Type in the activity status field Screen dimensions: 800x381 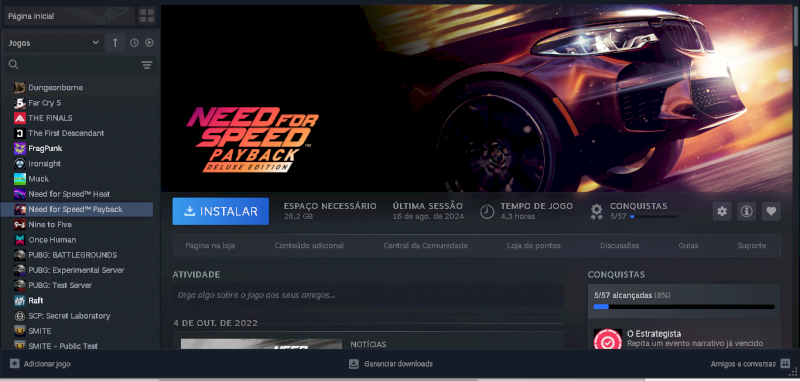[x=368, y=295]
